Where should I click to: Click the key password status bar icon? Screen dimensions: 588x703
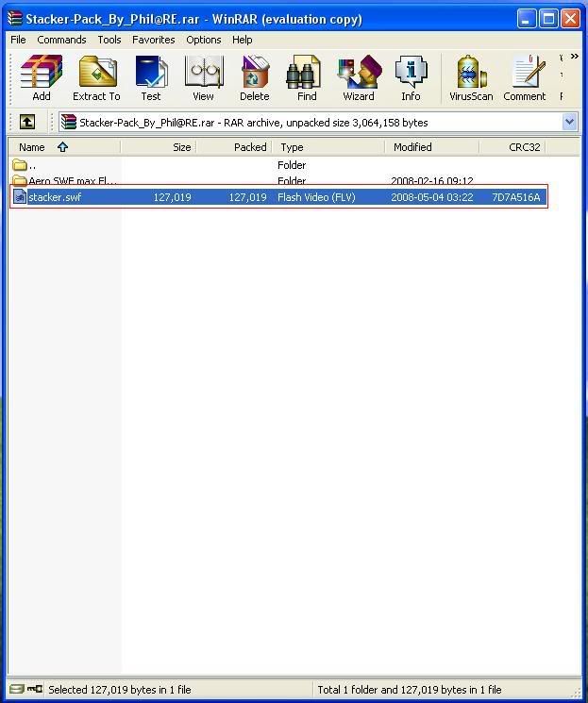[x=35, y=689]
